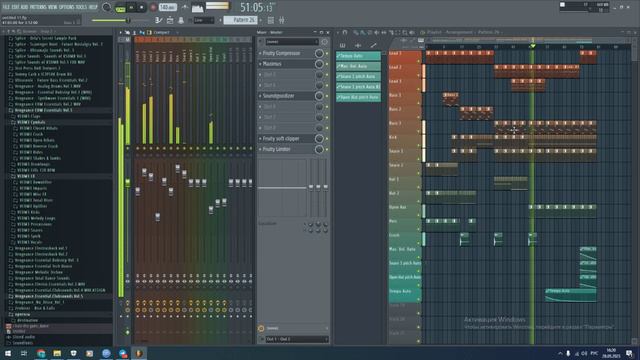
Task: Click the grid icon right of Pattern 26
Action: click(x=271, y=20)
